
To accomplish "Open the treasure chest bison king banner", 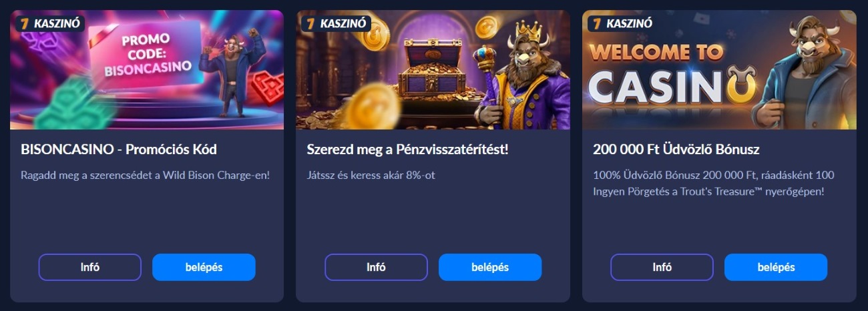I will coord(433,69).
